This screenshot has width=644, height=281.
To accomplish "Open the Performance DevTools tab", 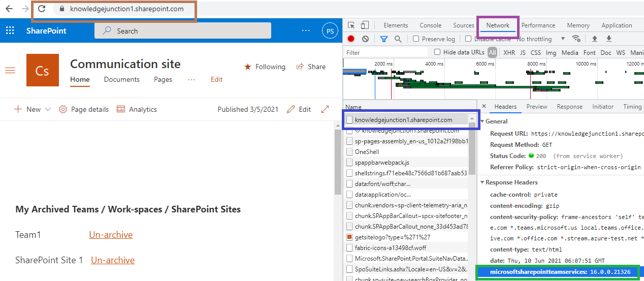I will tap(538, 25).
